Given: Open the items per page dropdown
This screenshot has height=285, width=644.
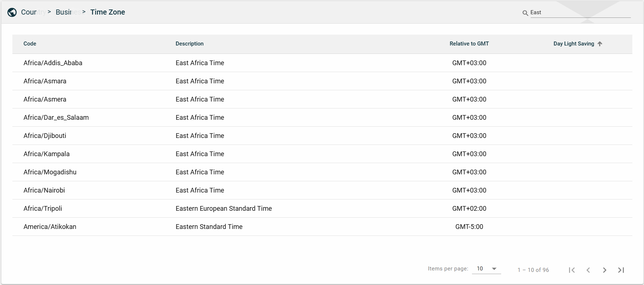Looking at the screenshot, I should pyautogui.click(x=486, y=269).
